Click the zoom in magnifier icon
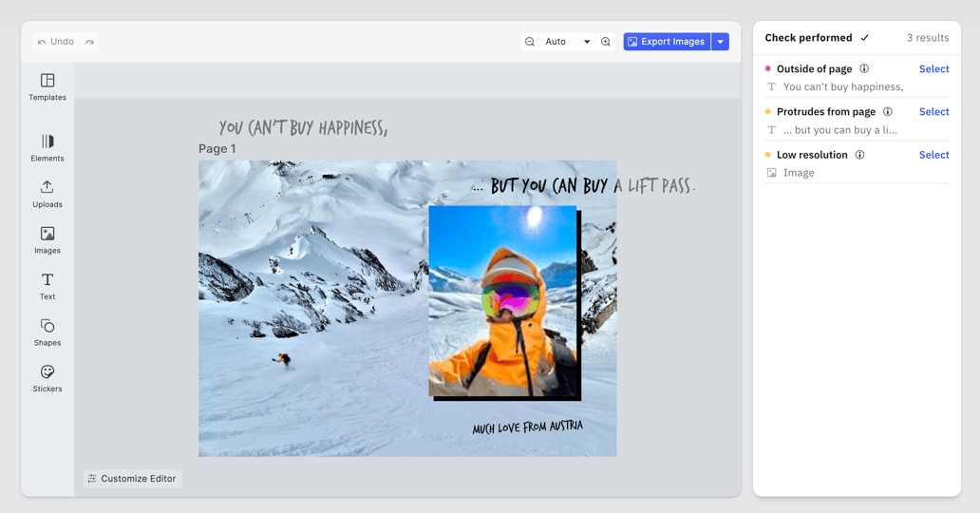 point(606,42)
